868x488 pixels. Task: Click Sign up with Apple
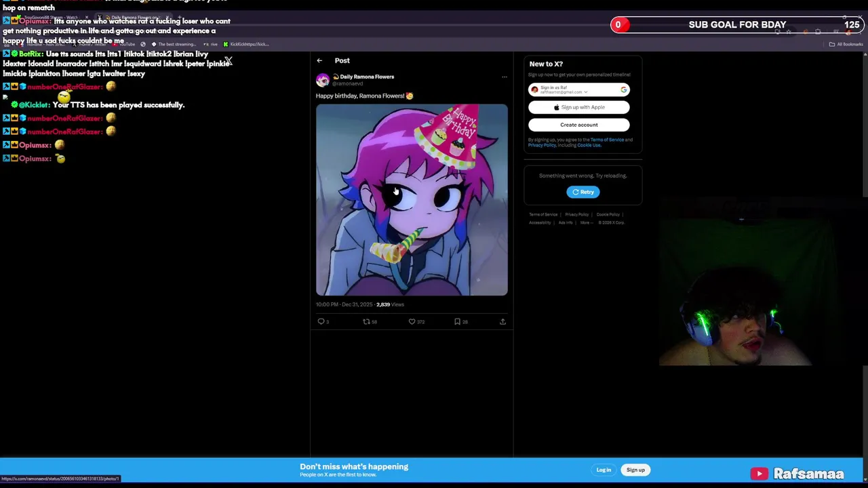[x=579, y=107]
